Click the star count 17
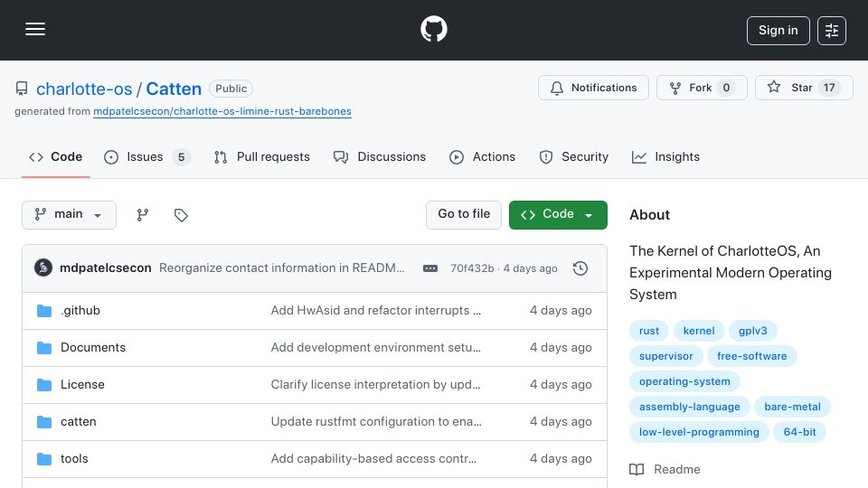The width and height of the screenshot is (868, 488). [x=829, y=88]
